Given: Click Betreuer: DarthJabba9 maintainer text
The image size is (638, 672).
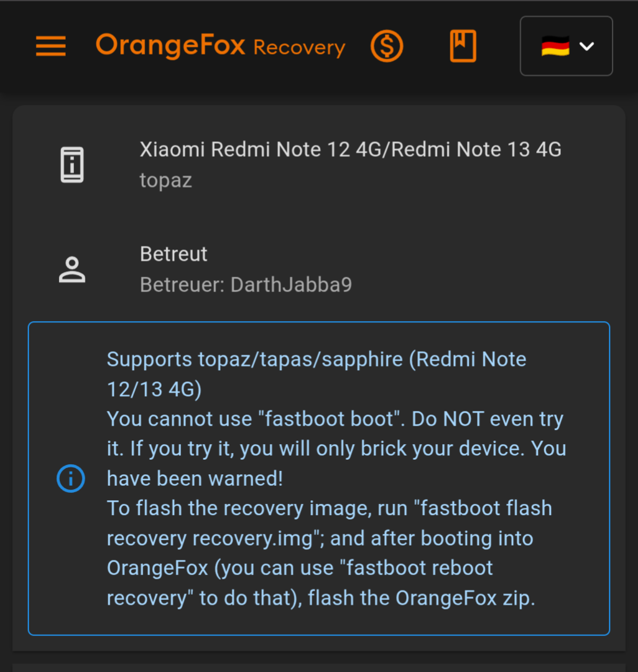Looking at the screenshot, I should pos(246,285).
